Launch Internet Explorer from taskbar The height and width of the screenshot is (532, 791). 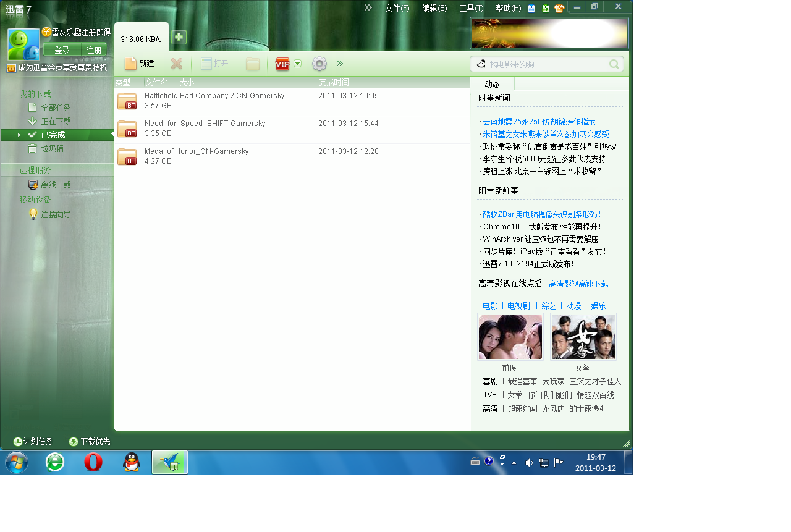tap(55, 462)
